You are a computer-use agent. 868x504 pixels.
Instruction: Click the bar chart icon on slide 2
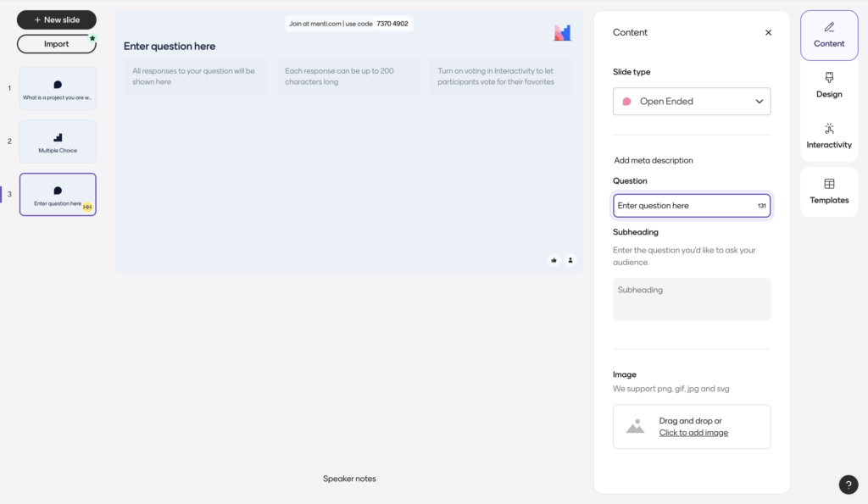pyautogui.click(x=58, y=137)
